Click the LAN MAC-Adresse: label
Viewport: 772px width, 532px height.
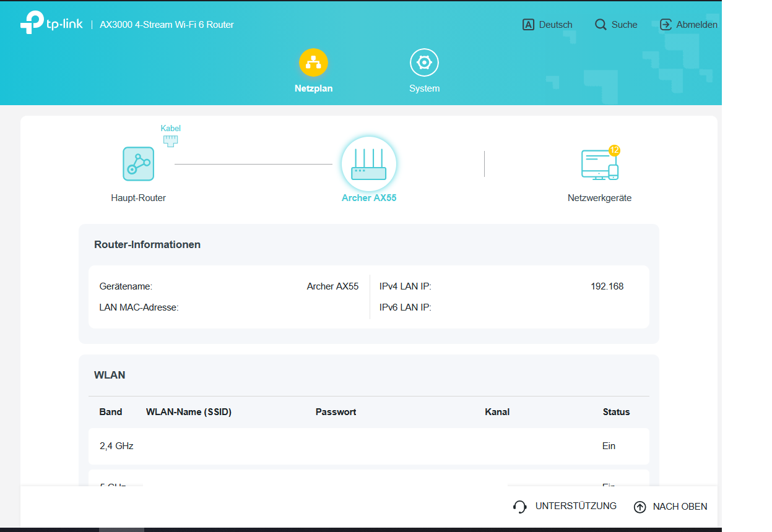[139, 307]
